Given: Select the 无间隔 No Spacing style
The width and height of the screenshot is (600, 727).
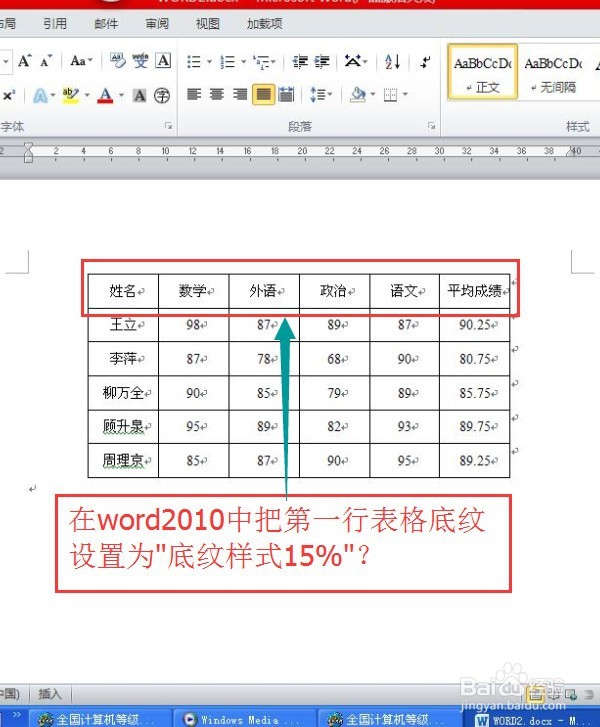Looking at the screenshot, I should click(553, 72).
